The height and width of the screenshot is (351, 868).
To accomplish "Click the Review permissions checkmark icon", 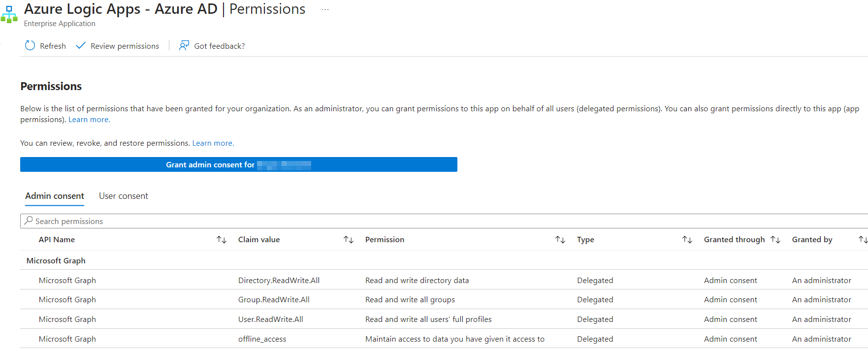I will click(x=80, y=46).
